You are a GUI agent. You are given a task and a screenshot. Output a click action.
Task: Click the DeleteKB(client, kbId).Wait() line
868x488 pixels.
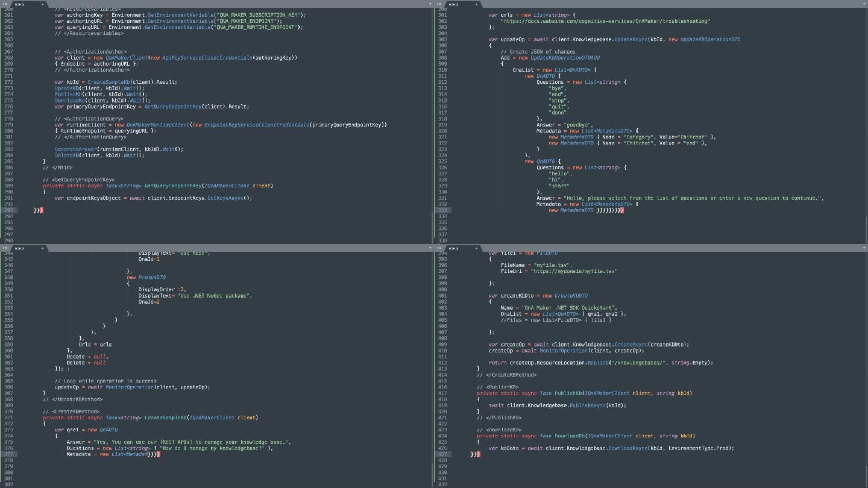[99, 155]
